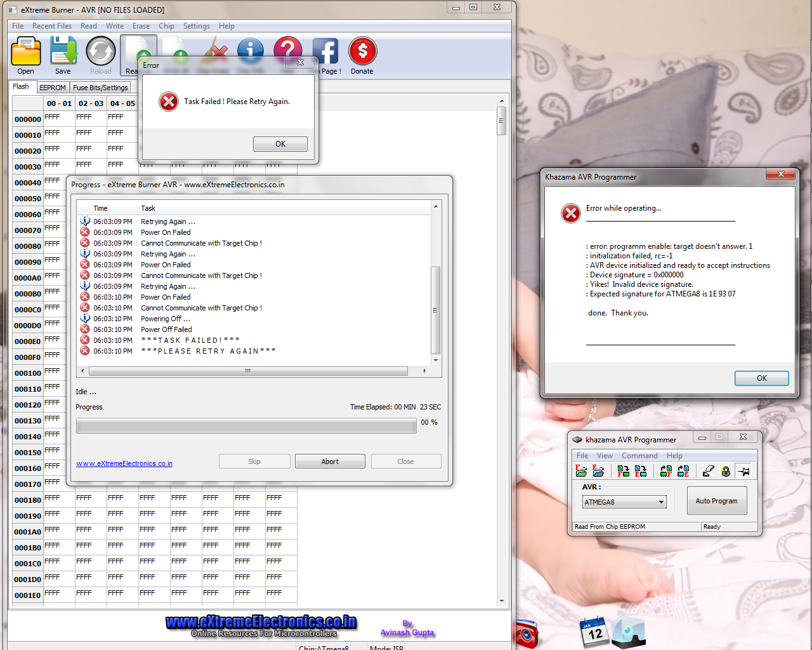812x650 pixels.
Task: Click the Skip button in Progress dialog
Action: (x=254, y=461)
